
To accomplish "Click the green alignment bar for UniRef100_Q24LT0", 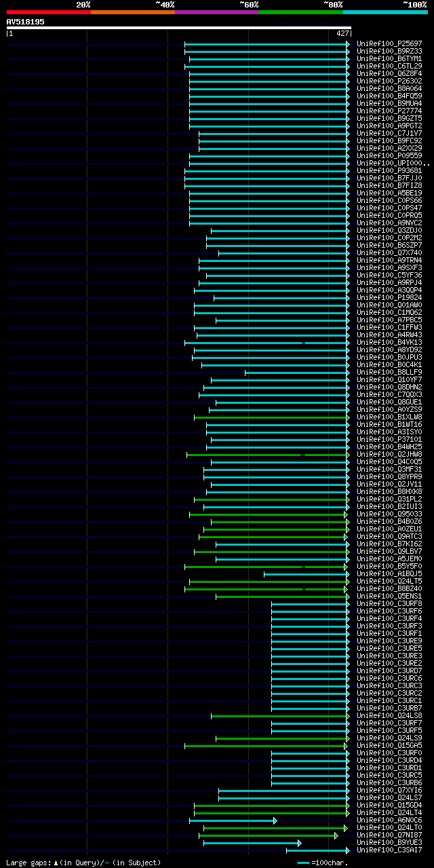I will tap(275, 828).
